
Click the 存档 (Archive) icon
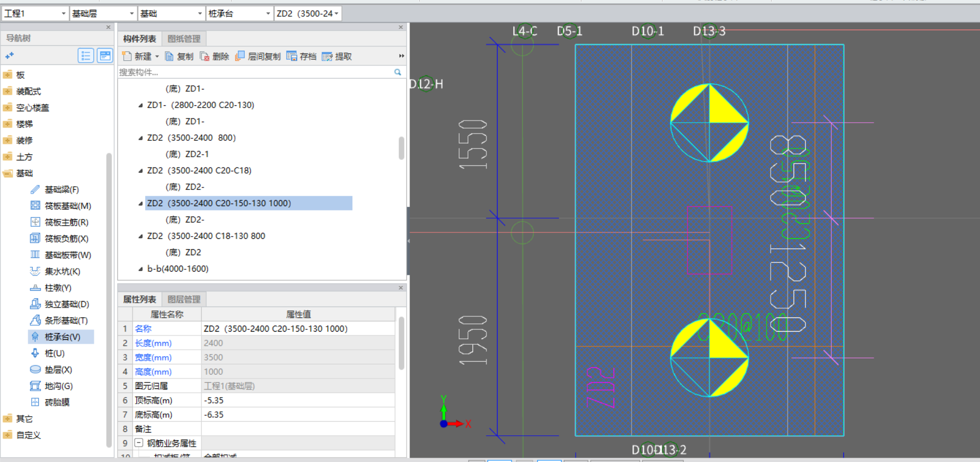(x=292, y=56)
